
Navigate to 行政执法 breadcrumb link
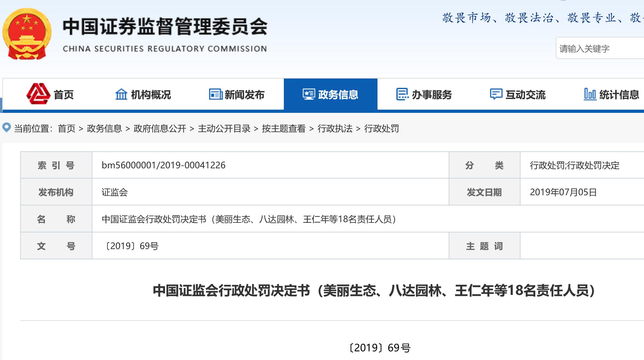(335, 129)
